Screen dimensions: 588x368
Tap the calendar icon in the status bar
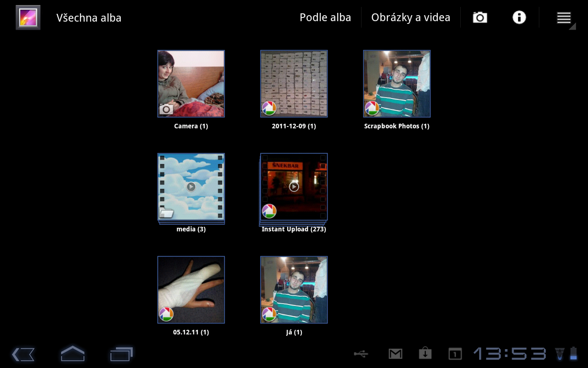pyautogui.click(x=454, y=354)
